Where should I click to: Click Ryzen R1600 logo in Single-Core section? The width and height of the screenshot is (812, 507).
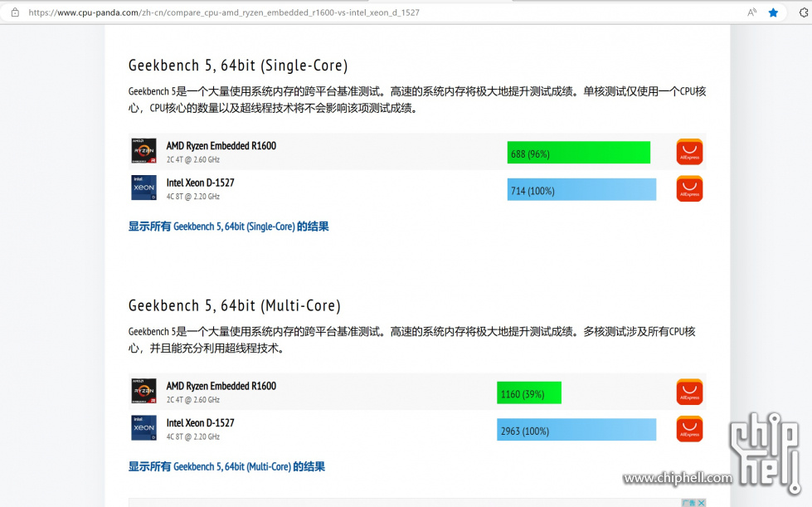[x=144, y=151]
